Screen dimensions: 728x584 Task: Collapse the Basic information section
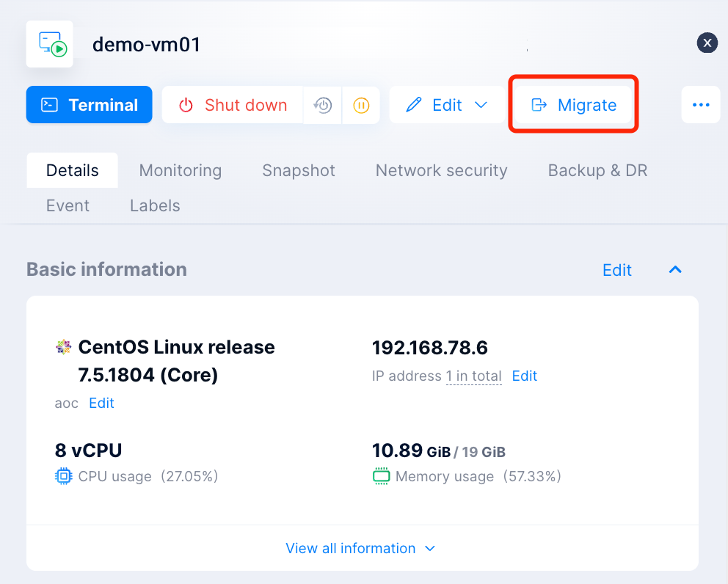tap(676, 269)
